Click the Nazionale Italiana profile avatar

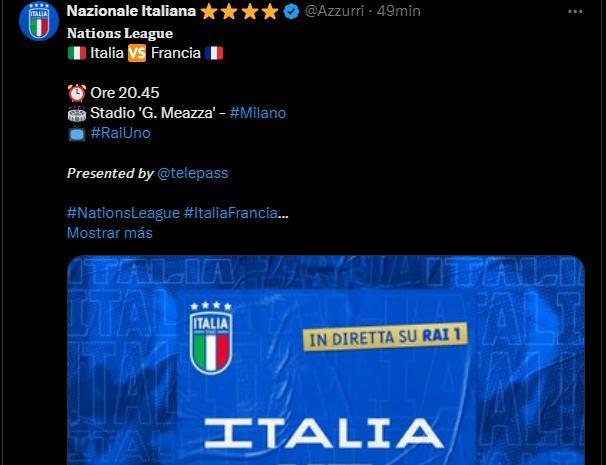point(39,21)
